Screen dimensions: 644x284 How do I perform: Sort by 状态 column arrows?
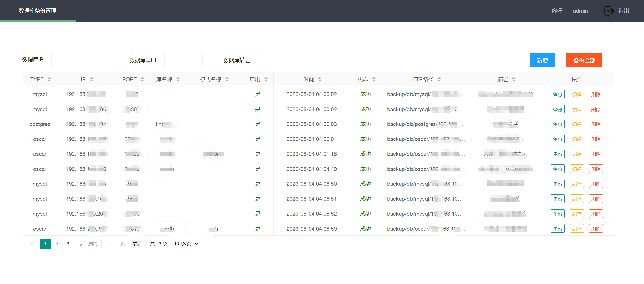coord(374,79)
